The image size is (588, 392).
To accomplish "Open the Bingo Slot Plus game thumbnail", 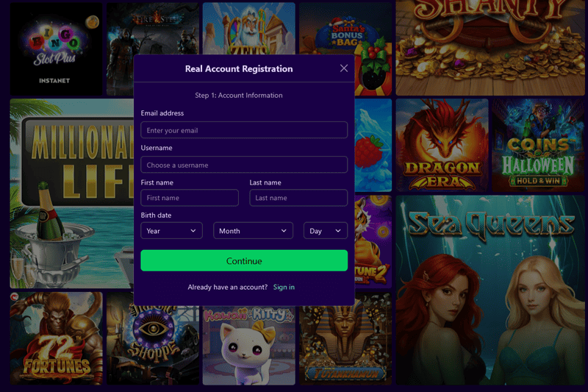I will click(56, 49).
